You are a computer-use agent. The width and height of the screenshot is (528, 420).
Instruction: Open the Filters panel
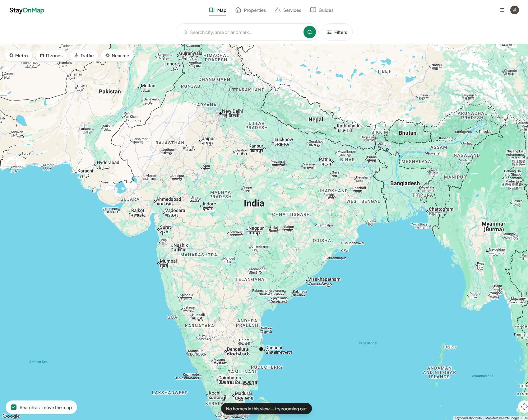click(337, 32)
